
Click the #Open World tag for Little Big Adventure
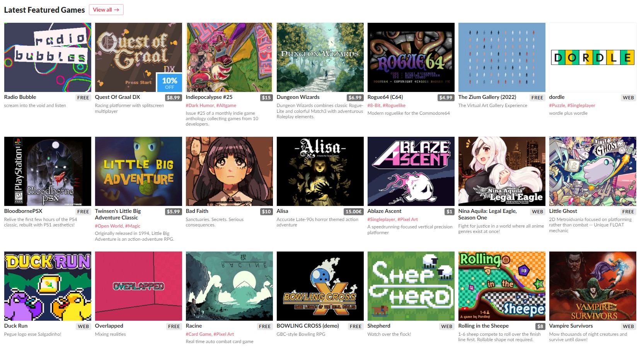109,226
